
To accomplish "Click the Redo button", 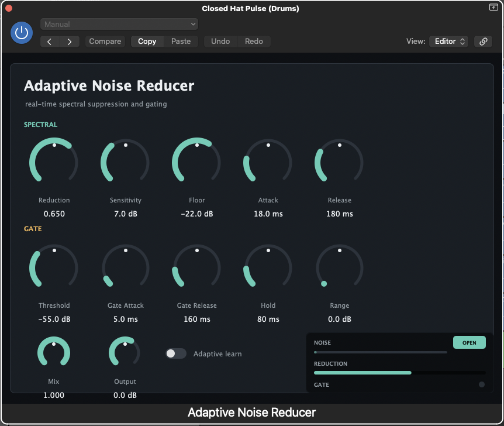I will 254,42.
